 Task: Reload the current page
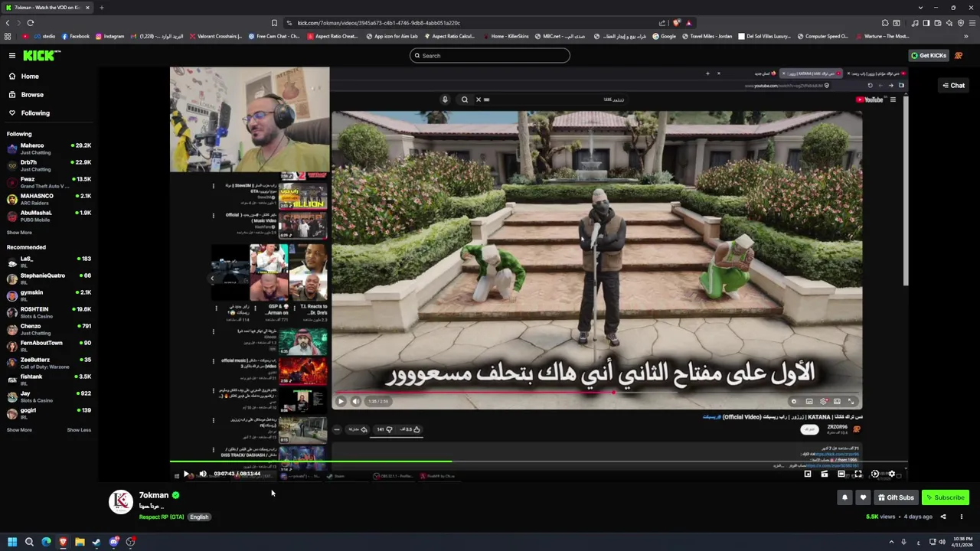pyautogui.click(x=31, y=23)
